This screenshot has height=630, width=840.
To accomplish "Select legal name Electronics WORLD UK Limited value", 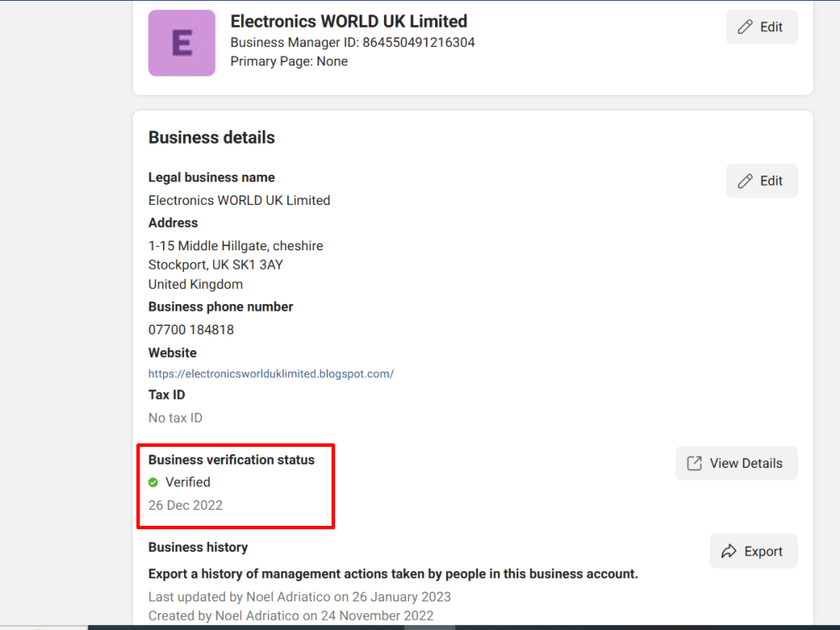I will pos(239,200).
